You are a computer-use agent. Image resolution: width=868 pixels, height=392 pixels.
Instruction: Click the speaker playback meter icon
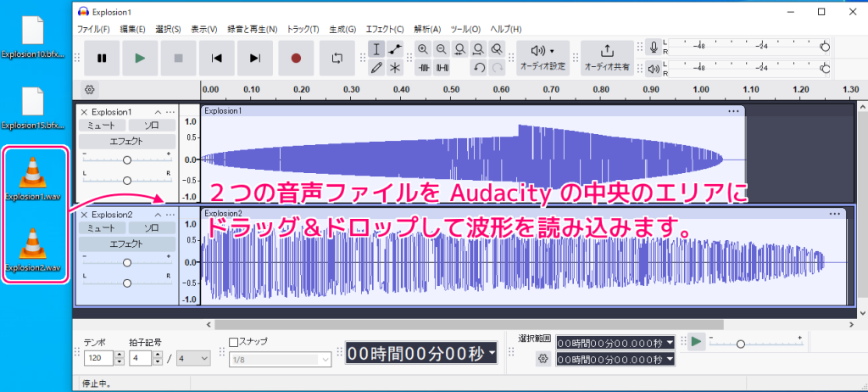654,69
